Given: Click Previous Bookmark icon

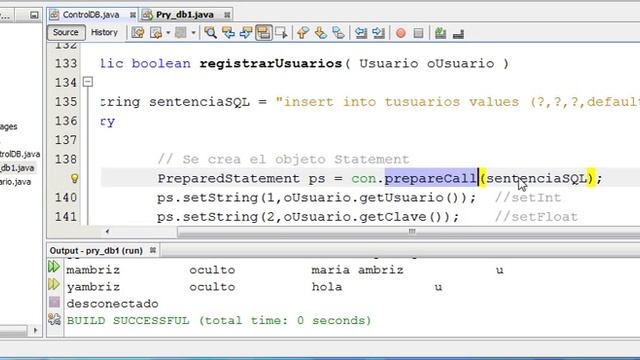Looking at the screenshot, I should [302, 33].
